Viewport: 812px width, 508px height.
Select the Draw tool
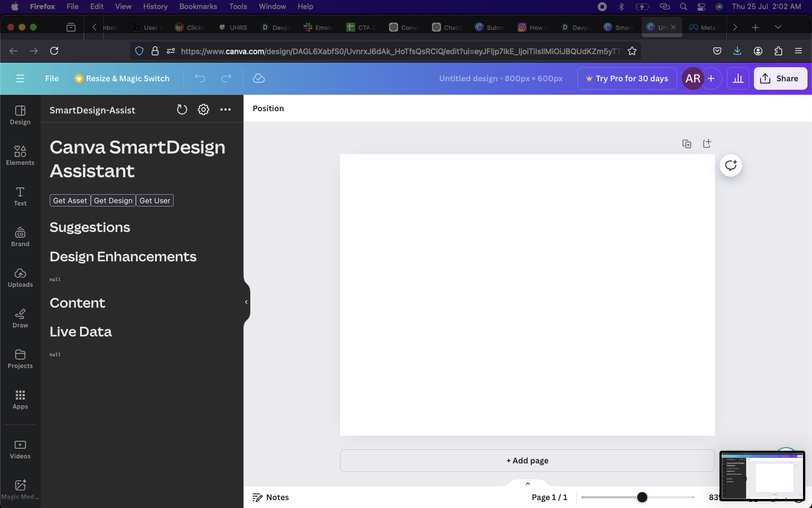[x=20, y=318]
